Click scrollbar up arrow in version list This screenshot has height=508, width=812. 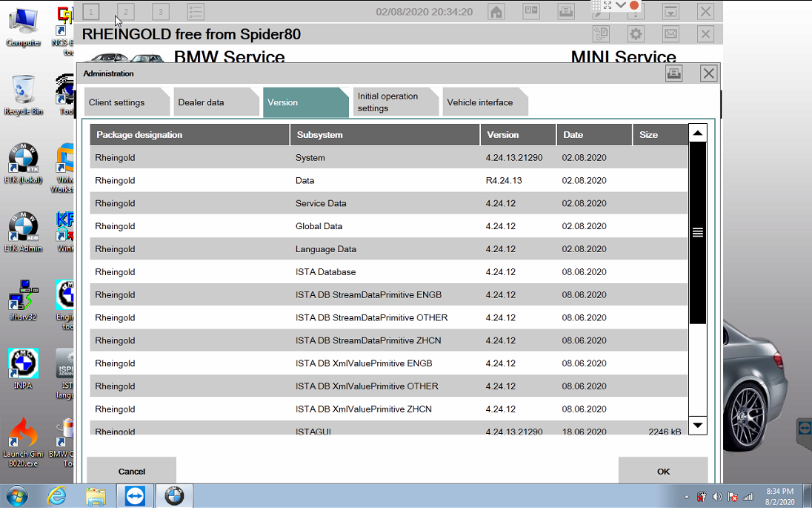click(x=698, y=133)
